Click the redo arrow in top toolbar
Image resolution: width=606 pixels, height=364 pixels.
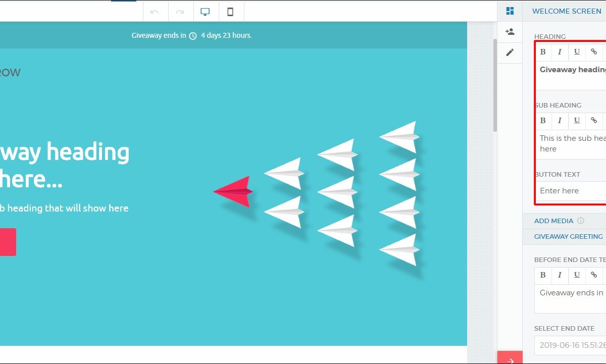coord(180,12)
